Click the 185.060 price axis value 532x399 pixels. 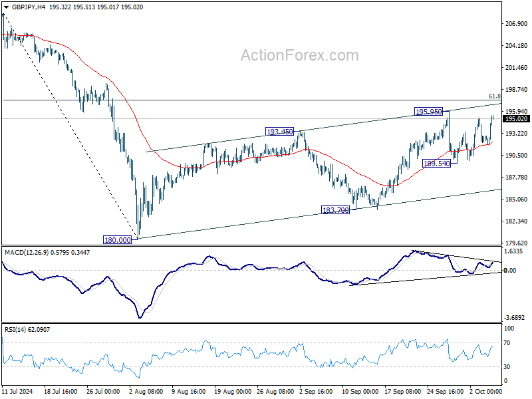point(517,199)
